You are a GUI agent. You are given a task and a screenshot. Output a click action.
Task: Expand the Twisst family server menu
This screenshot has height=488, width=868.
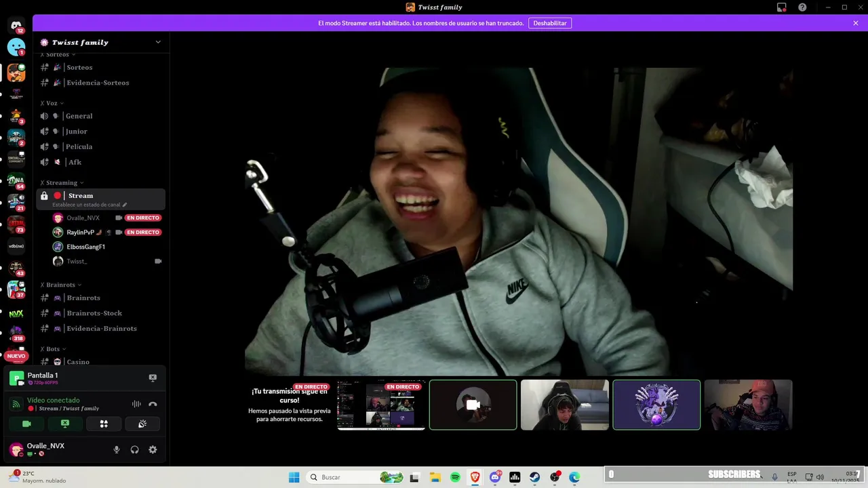(158, 42)
